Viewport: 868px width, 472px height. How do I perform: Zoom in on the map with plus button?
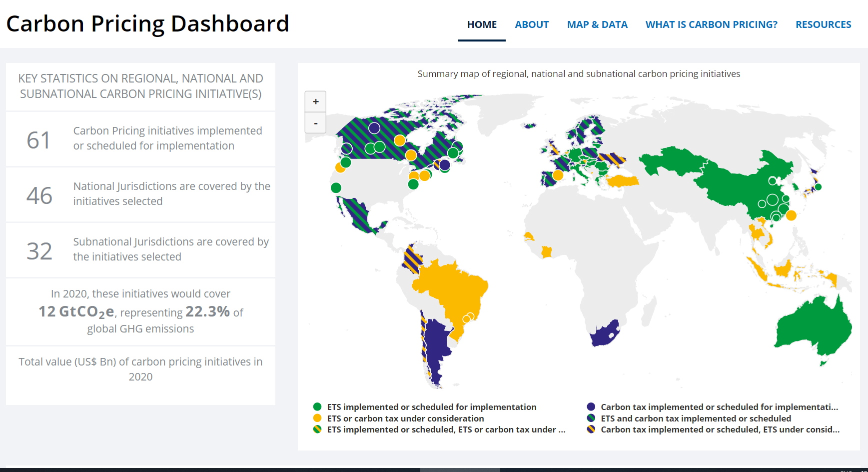pos(315,101)
